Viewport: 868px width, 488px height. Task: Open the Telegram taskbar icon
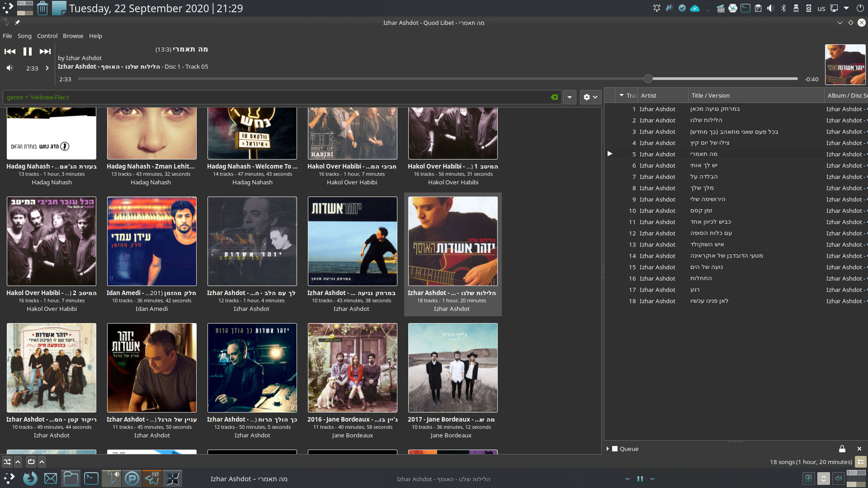point(152,479)
